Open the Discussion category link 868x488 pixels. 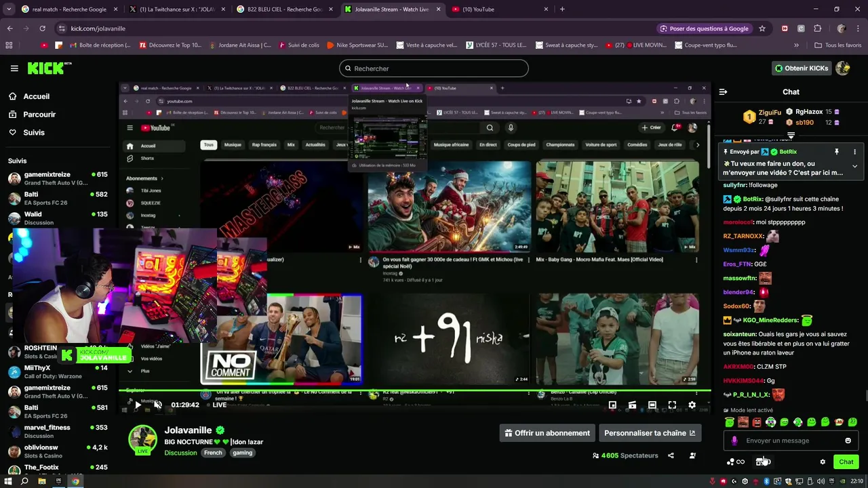(180, 453)
